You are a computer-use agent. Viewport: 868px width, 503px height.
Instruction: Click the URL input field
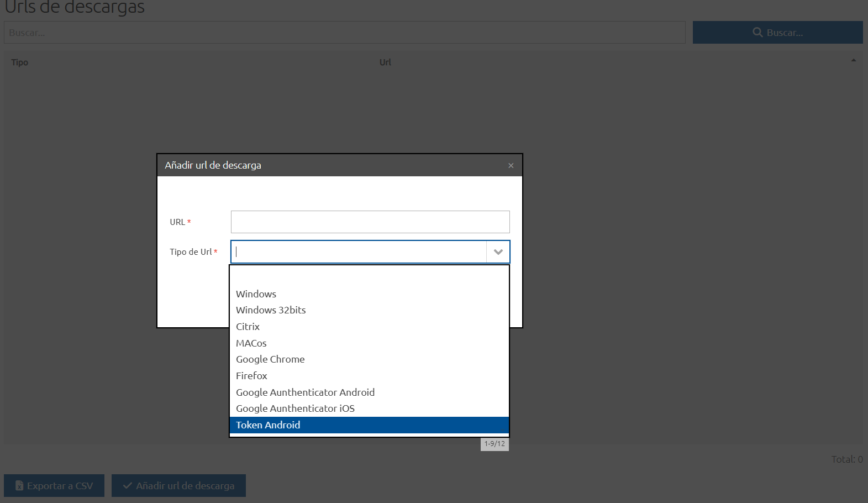point(370,222)
